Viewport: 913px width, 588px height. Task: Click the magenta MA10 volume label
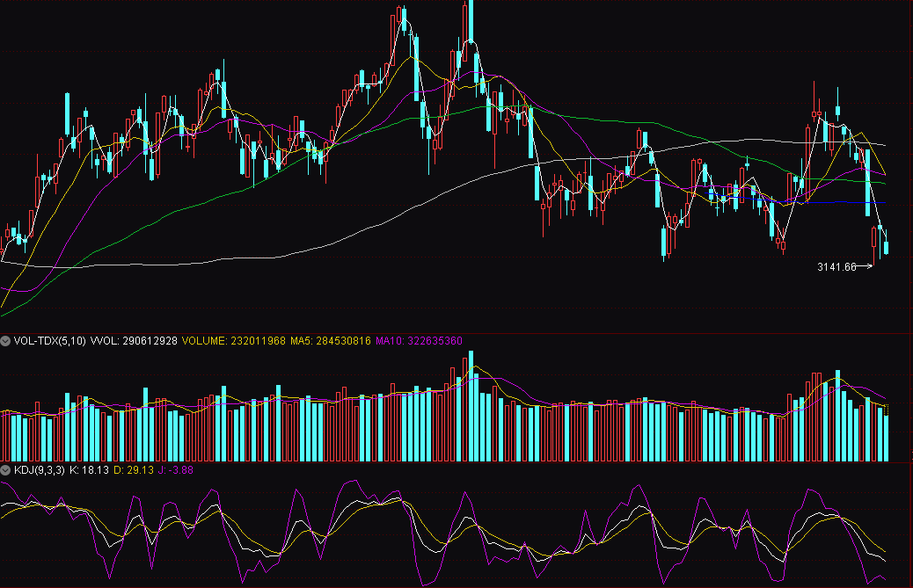point(420,340)
